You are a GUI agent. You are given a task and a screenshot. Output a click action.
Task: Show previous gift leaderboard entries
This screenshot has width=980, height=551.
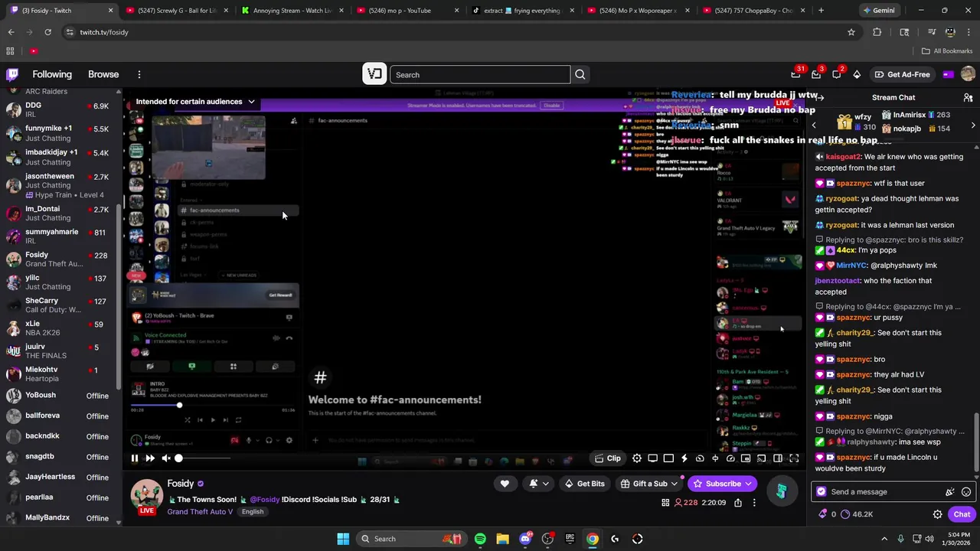[x=814, y=125]
